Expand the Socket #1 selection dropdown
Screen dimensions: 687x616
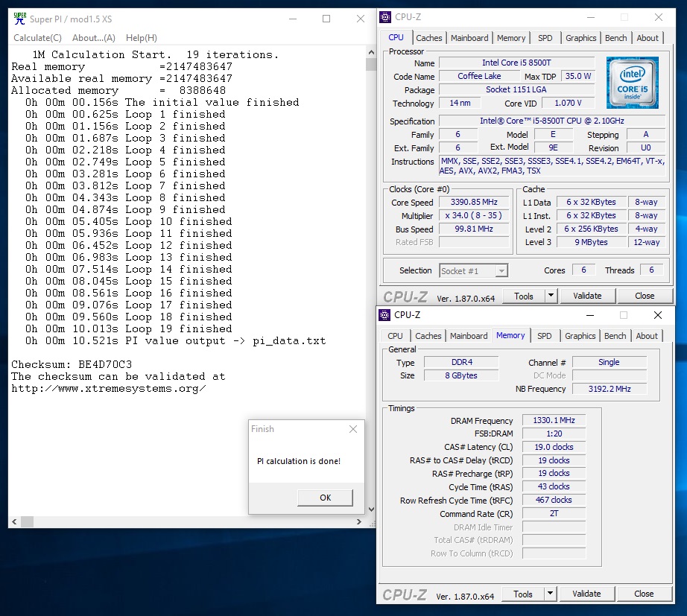click(501, 271)
